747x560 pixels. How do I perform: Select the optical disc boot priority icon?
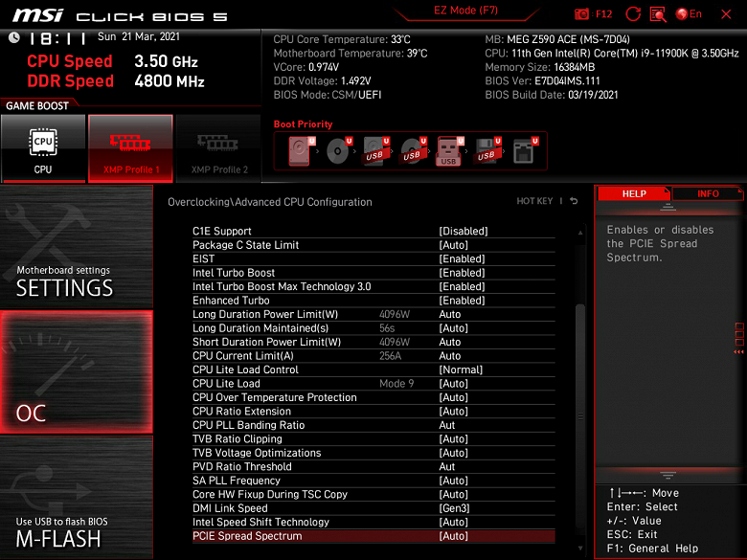click(339, 151)
